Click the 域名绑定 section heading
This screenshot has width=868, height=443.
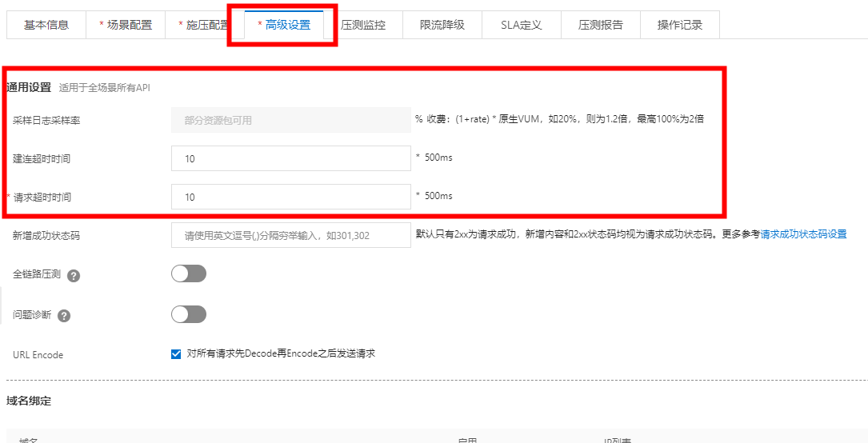[x=29, y=401]
